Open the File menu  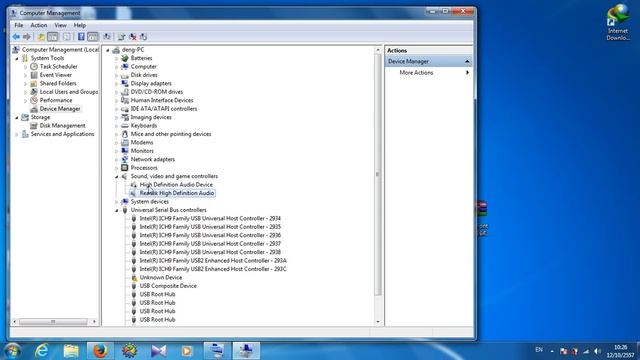coord(19,25)
